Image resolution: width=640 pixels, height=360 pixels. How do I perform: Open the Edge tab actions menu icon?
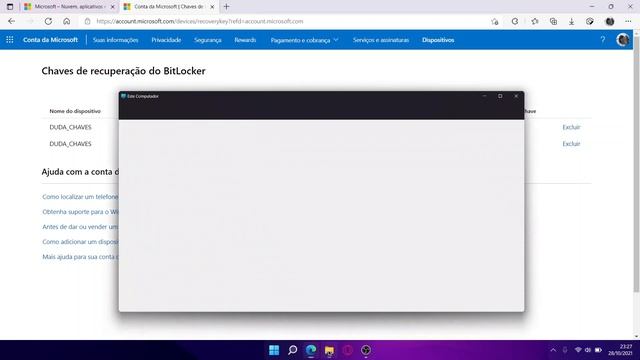(10, 7)
